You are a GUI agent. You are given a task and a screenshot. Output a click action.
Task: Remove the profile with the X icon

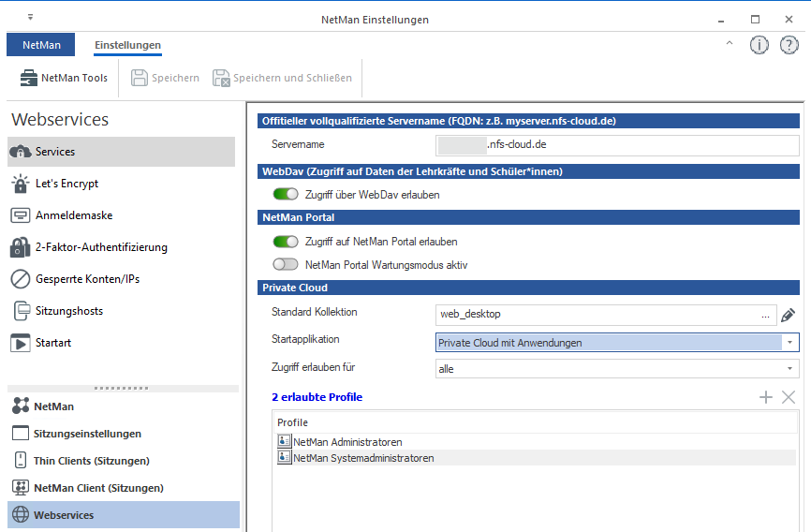(x=789, y=397)
